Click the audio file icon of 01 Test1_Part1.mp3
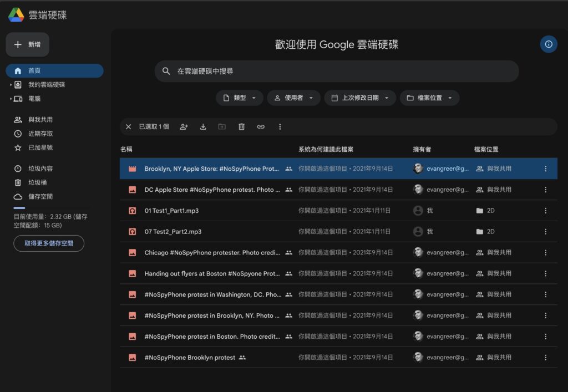 tap(133, 211)
